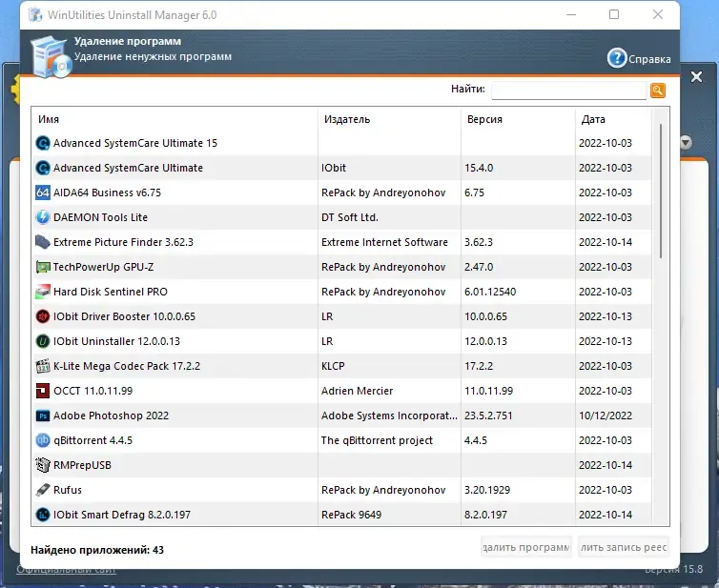Select qBittorrent 4.4.5 entry
719x588 pixels.
tap(93, 440)
